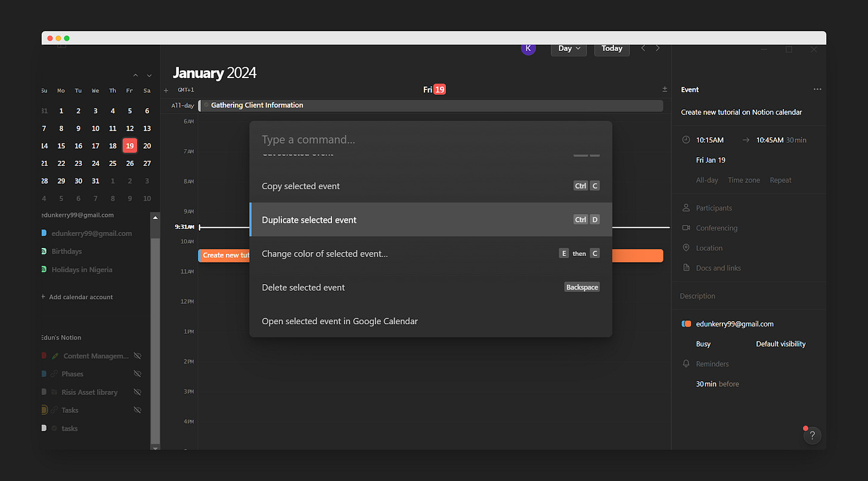Screen dimensions: 868x481
Task: Toggle the all-day section collapse control
Action: (665, 89)
